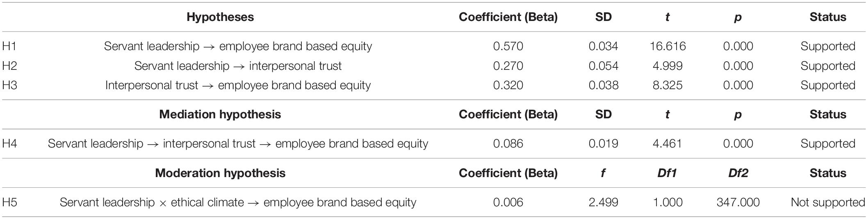Click the top Status column header
868x219 pixels.
[x=828, y=17]
